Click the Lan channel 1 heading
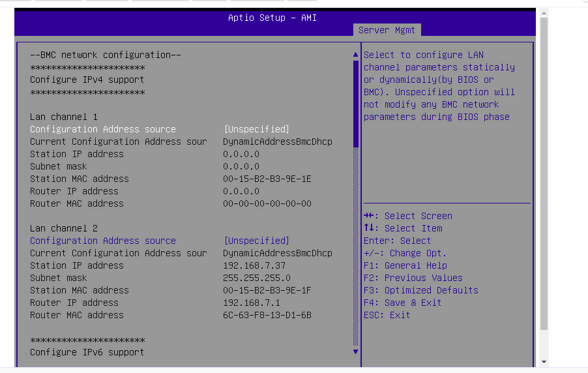Viewport: 588px width, 373px height. (x=64, y=117)
